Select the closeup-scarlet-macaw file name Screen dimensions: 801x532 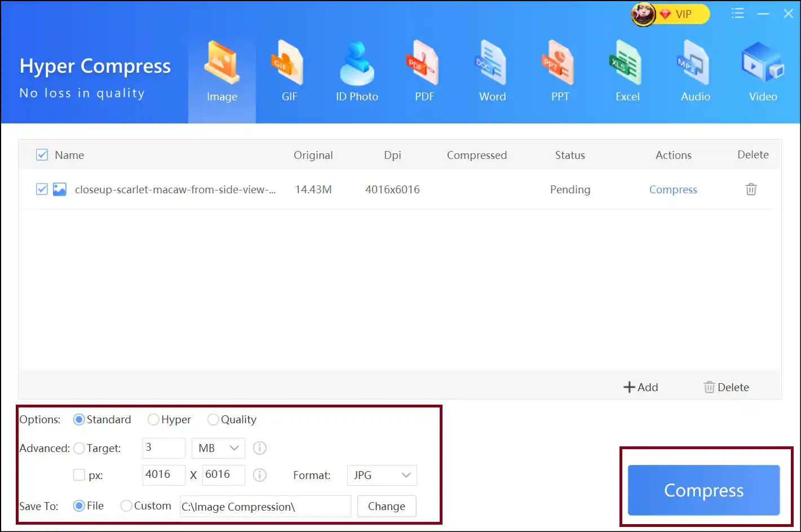tap(175, 190)
